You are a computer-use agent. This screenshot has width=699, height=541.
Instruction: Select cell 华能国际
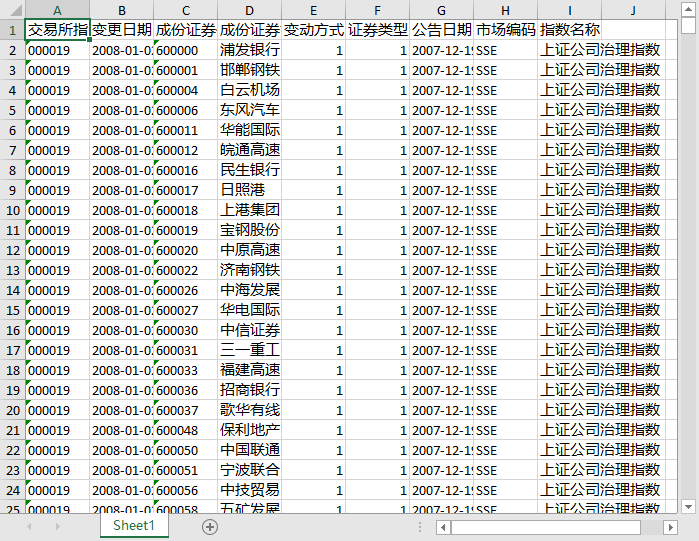[x=249, y=130]
